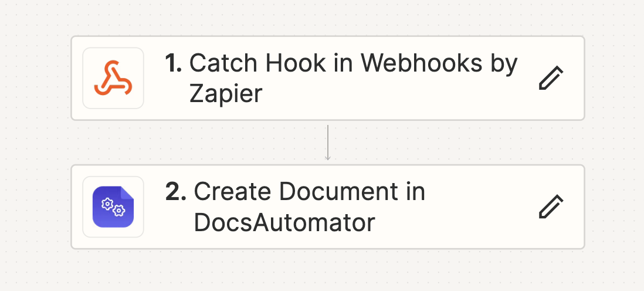Click the word "DocsAutomator" in step 2
Viewport: 644px width, 291px height.
(x=284, y=222)
